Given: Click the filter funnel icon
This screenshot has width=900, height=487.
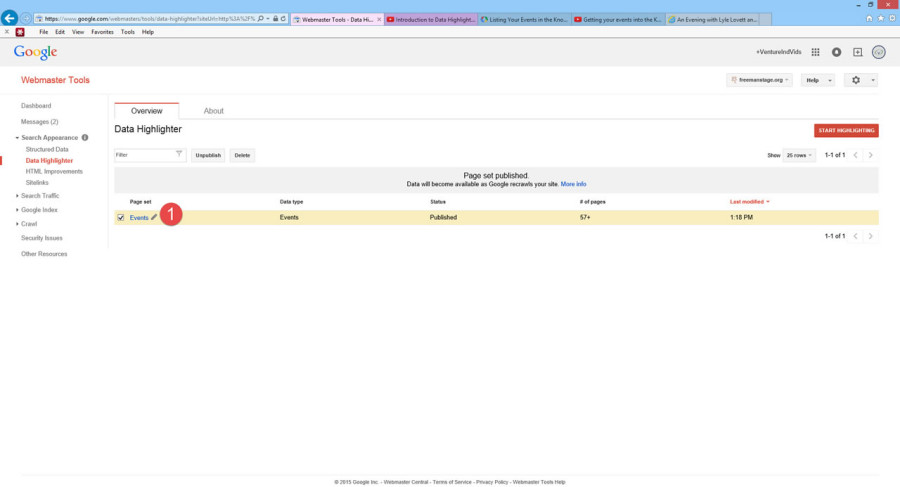Looking at the screenshot, I should 179,154.
